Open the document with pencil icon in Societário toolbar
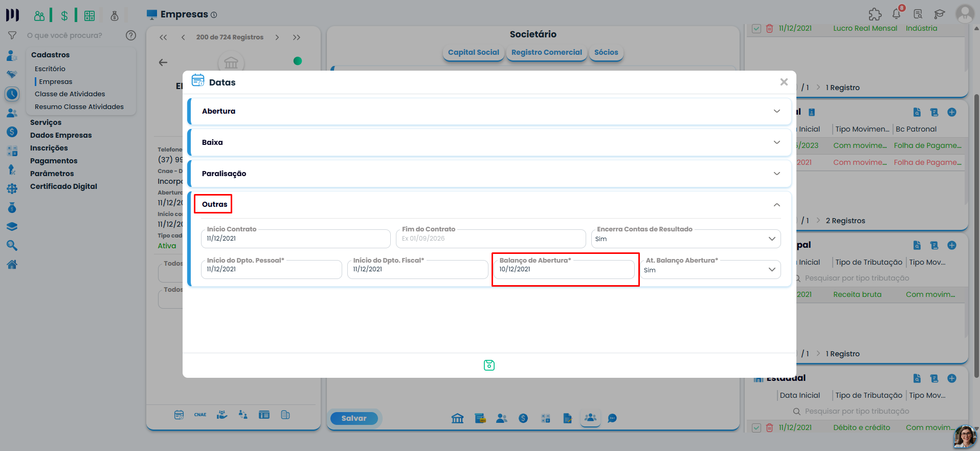This screenshot has width=980, height=451. pos(567,418)
